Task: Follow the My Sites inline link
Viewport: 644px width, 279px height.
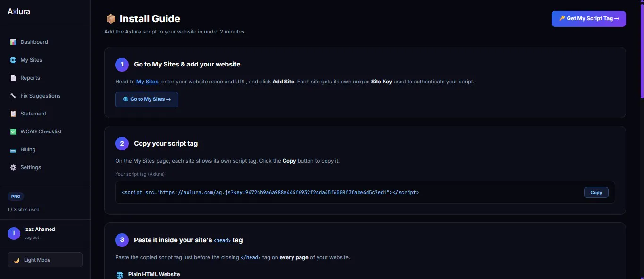Action: point(147,82)
